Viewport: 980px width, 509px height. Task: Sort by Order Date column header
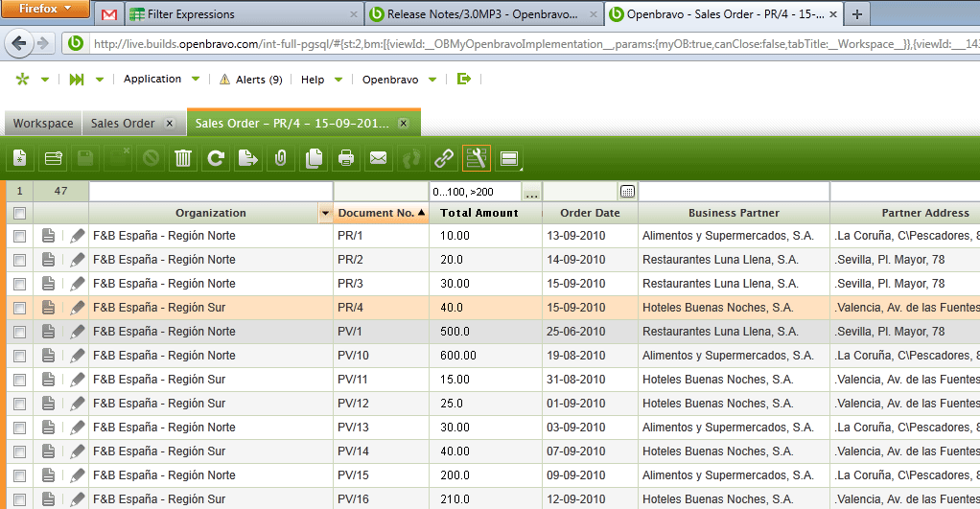point(590,213)
